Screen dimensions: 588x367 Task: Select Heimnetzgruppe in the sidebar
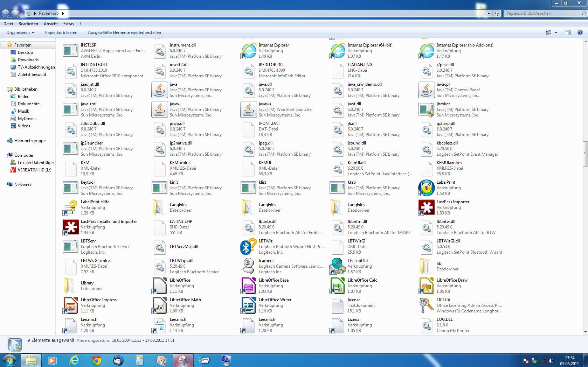click(x=30, y=141)
